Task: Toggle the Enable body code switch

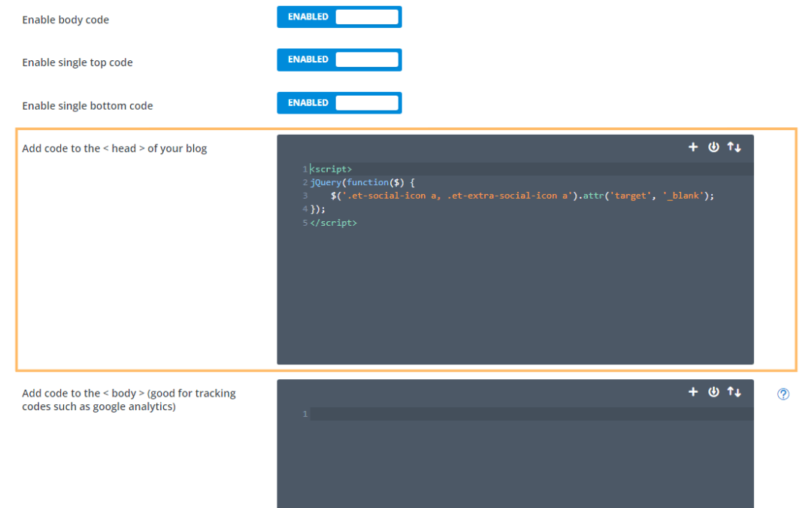Action: tap(339, 17)
